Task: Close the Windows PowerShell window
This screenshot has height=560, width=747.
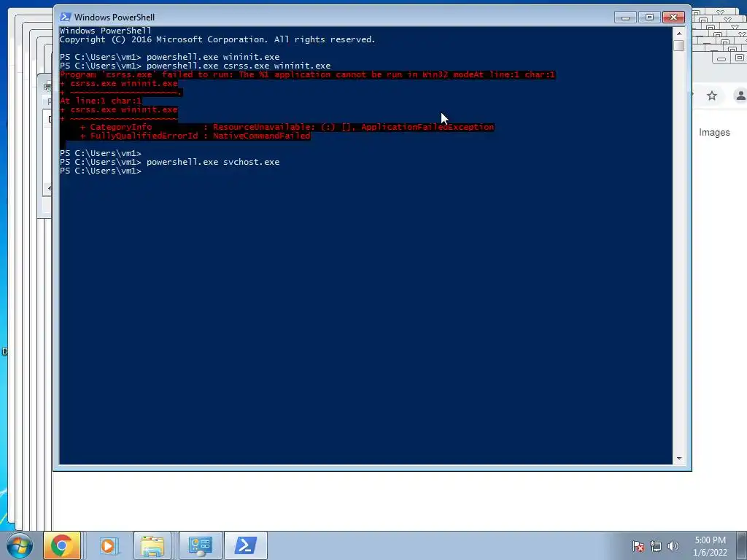Action: pyautogui.click(x=673, y=17)
